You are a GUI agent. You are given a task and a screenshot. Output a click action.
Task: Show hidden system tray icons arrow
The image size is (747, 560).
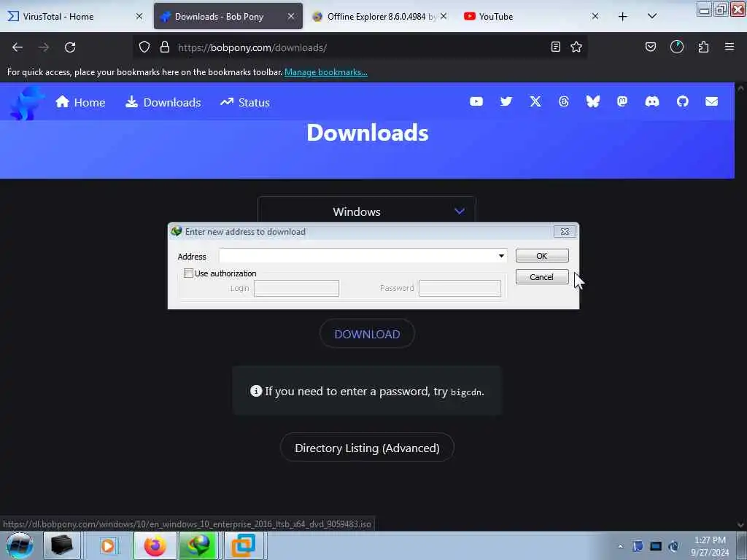click(x=620, y=546)
